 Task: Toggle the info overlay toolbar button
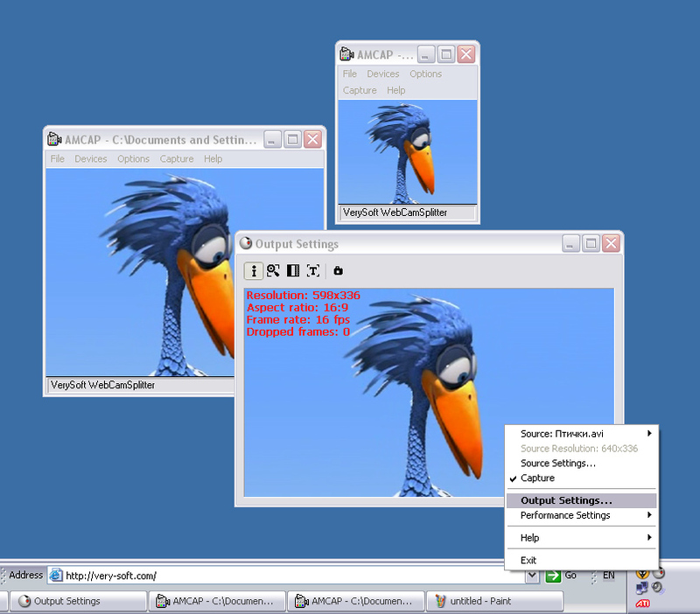pyautogui.click(x=254, y=270)
